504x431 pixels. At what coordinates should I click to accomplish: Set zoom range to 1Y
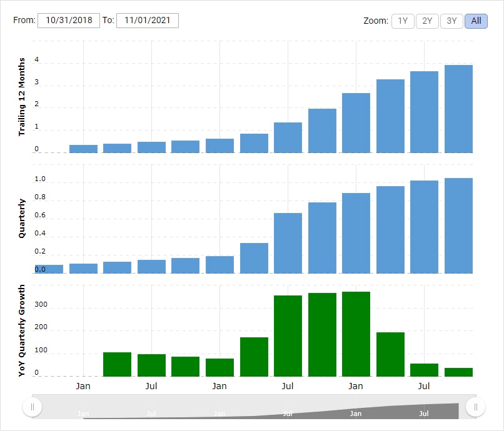tap(403, 21)
